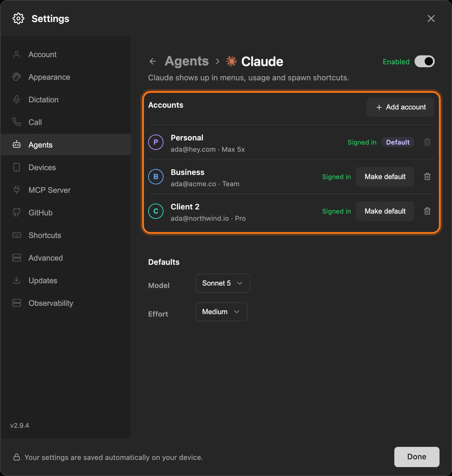The width and height of the screenshot is (452, 476).
Task: Click the Agents breadcrumb link
Action: pyautogui.click(x=187, y=61)
